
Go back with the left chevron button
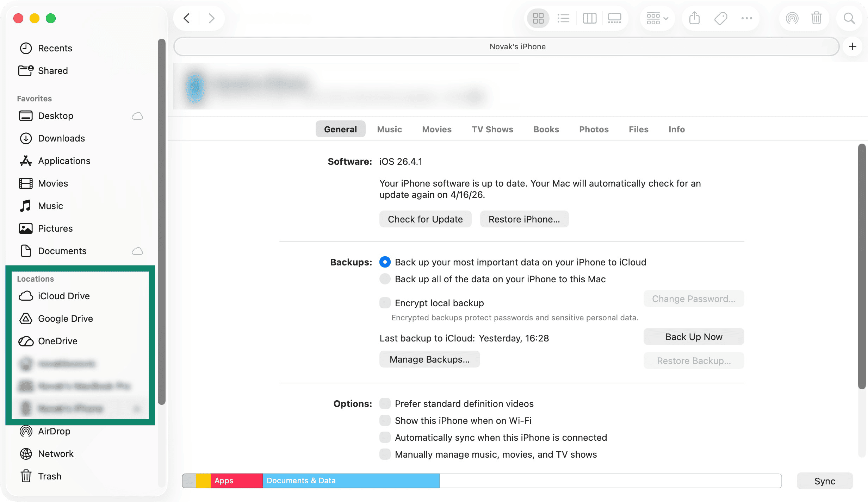(187, 18)
